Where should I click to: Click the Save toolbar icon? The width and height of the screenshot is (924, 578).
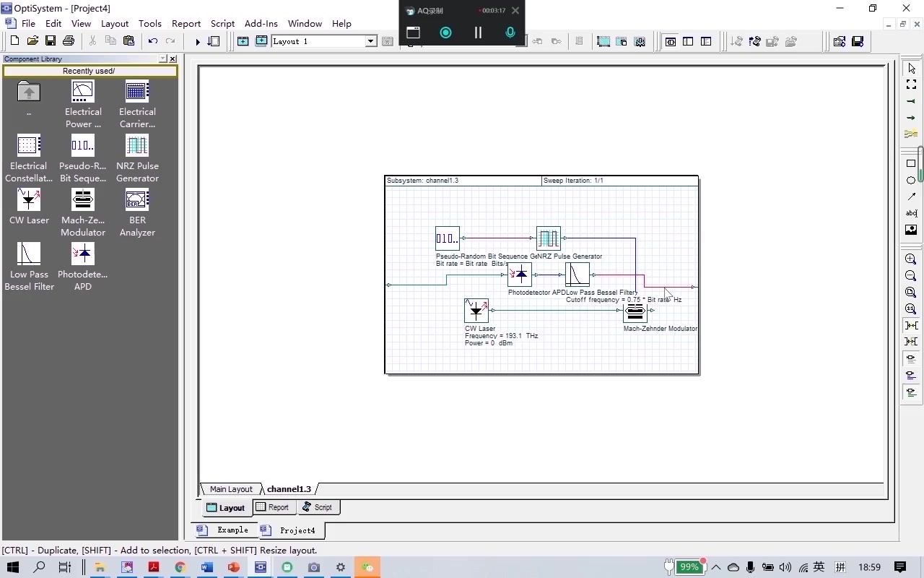click(51, 41)
